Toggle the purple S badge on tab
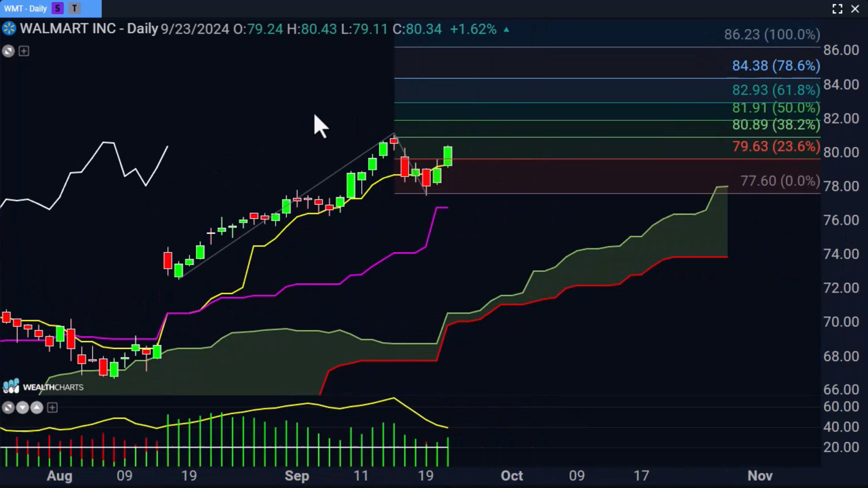The width and height of the screenshot is (868, 488). (x=57, y=8)
